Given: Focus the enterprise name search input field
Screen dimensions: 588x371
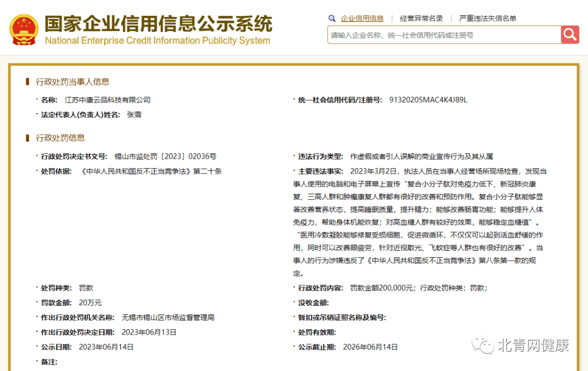Looking at the screenshot, I should pos(444,35).
